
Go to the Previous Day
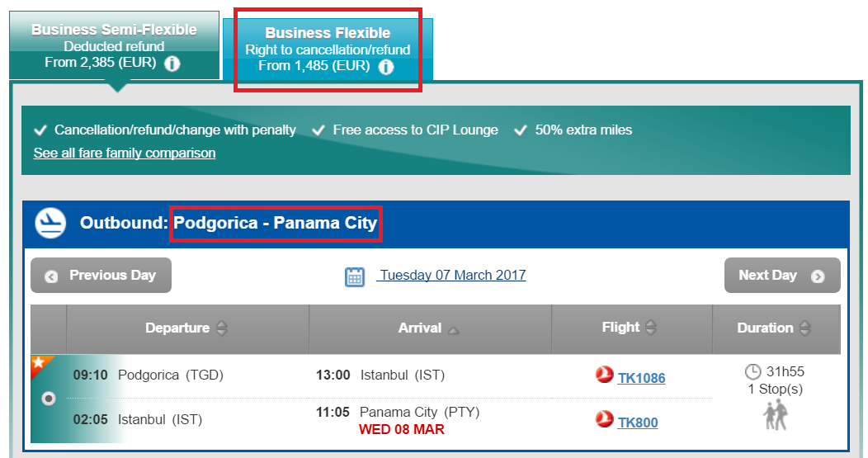(x=101, y=276)
